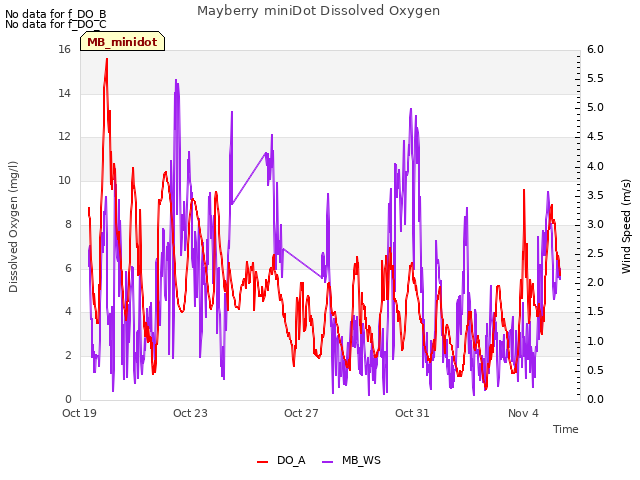Image resolution: width=640 pixels, height=480 pixels.
Task: Click the Nov 4 x-axis tick label
Action: point(523,413)
